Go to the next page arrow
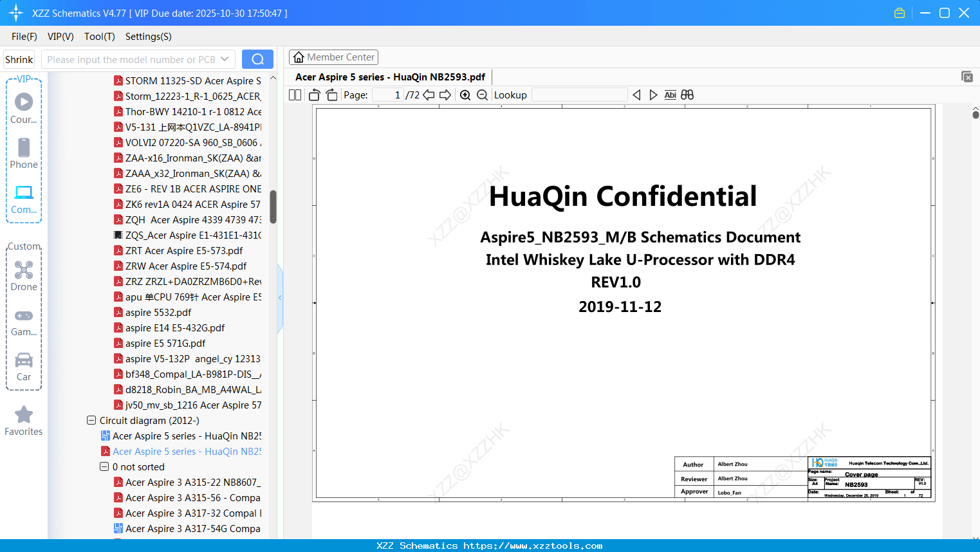This screenshot has height=552, width=980. pyautogui.click(x=445, y=95)
